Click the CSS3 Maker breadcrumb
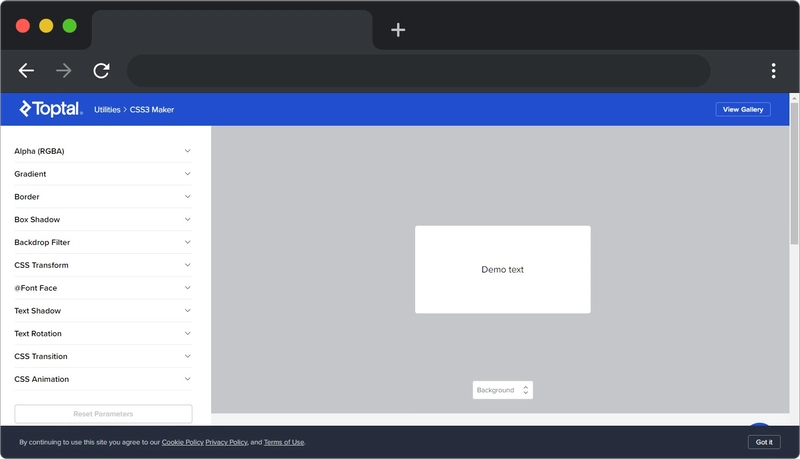The width and height of the screenshot is (800, 459). pyautogui.click(x=152, y=110)
